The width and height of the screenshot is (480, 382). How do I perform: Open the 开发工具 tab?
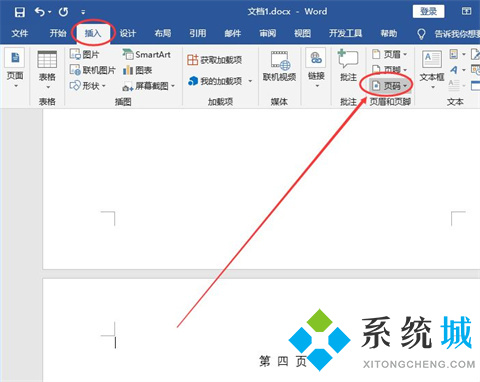pos(346,33)
